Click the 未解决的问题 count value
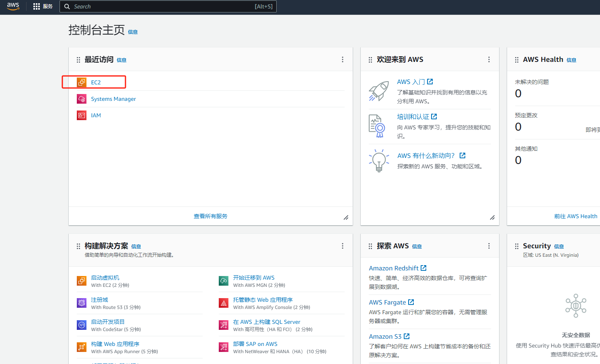600x364 pixels. 518,94
